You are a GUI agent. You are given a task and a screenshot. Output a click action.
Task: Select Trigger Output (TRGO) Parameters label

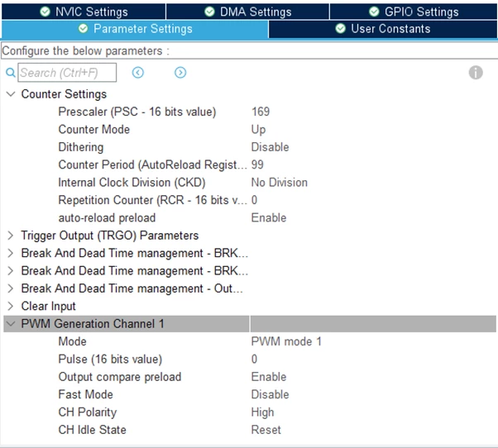coord(110,236)
